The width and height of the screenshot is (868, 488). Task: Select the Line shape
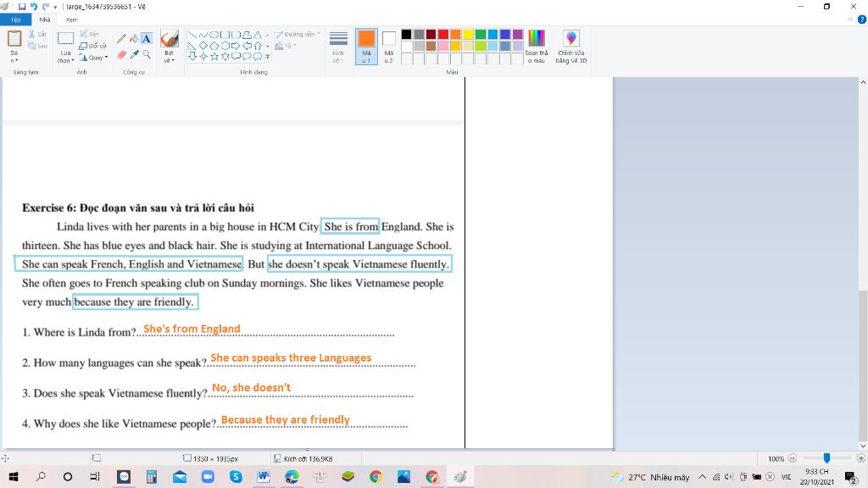(x=192, y=35)
